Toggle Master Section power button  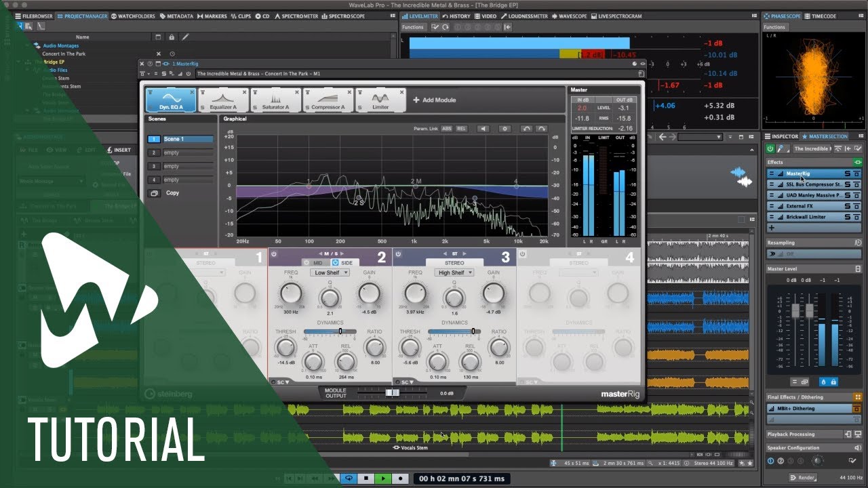770,148
